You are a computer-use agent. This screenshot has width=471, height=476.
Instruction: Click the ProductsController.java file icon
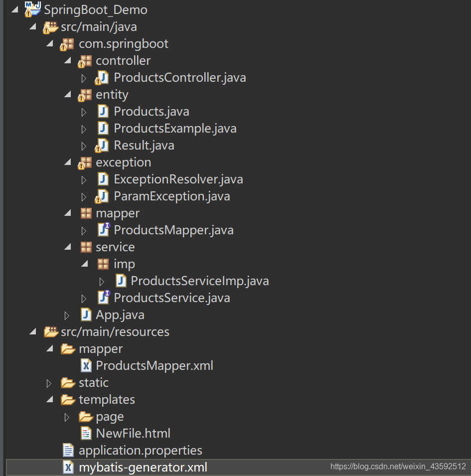[x=102, y=78]
